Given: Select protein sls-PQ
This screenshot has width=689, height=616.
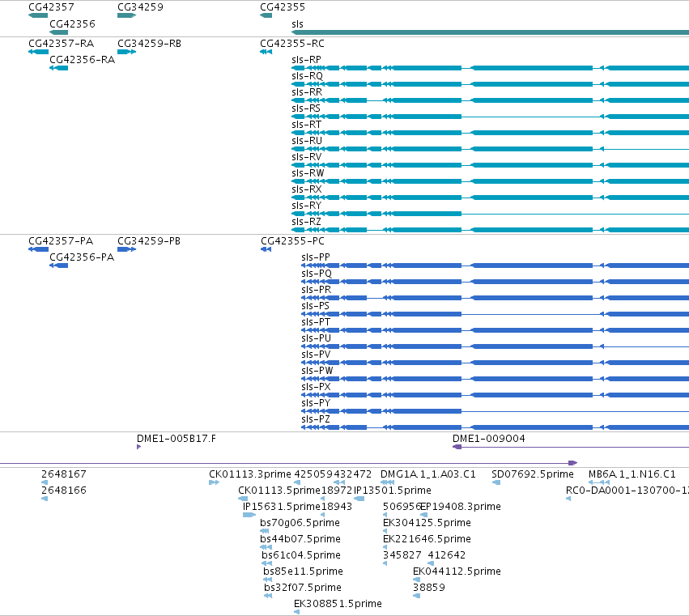Looking at the screenshot, I should 317,274.
